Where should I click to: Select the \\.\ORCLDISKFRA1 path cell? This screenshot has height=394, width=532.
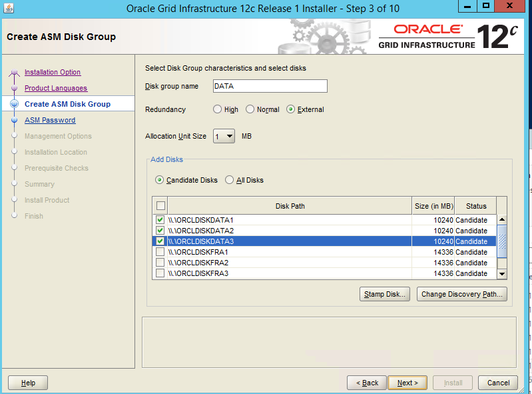[290, 252]
